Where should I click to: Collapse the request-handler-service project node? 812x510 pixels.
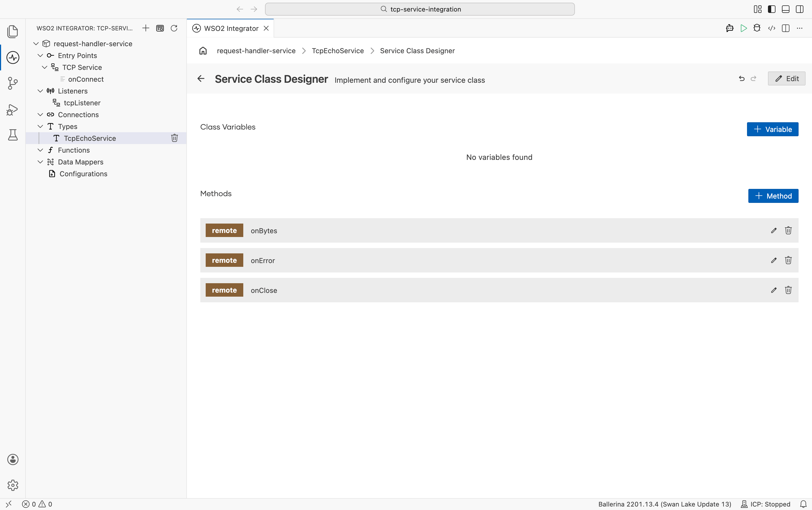click(x=36, y=44)
